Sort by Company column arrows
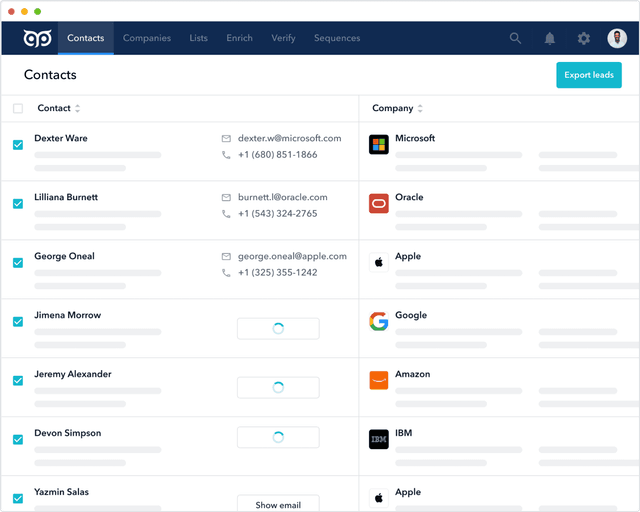640x512 pixels. (420, 108)
